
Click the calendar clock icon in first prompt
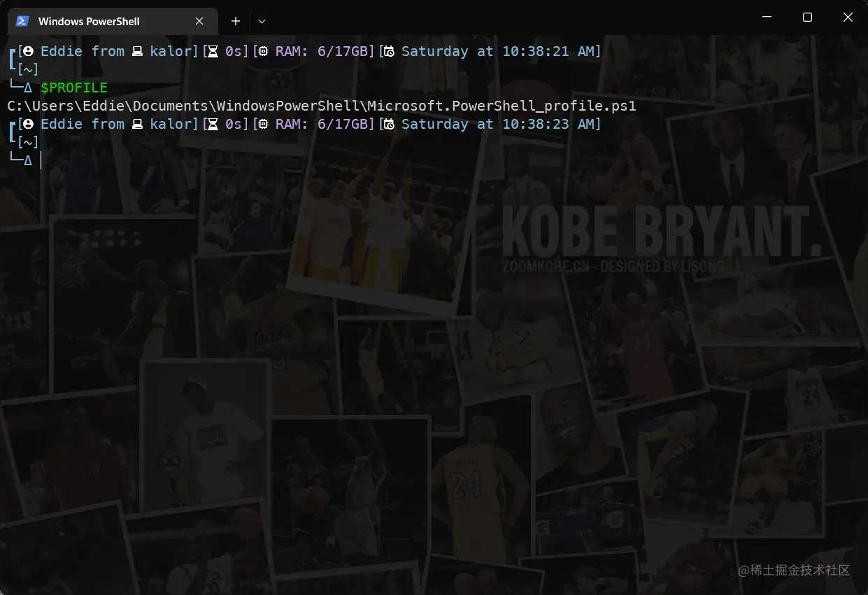pos(390,51)
